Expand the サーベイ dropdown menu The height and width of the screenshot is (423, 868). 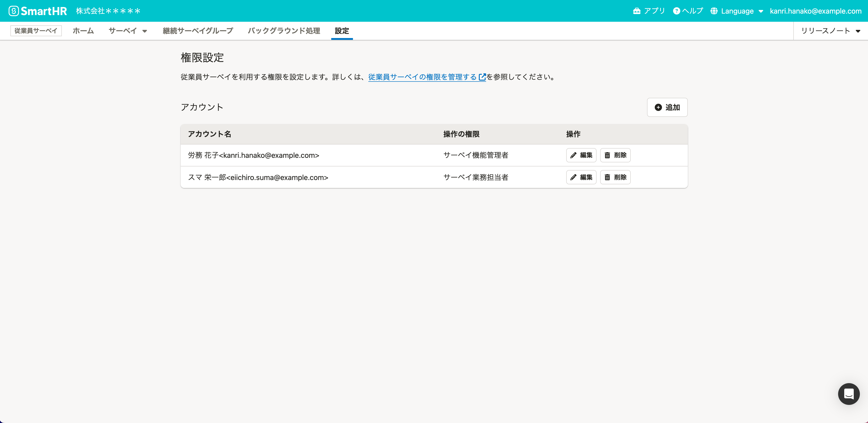(128, 31)
